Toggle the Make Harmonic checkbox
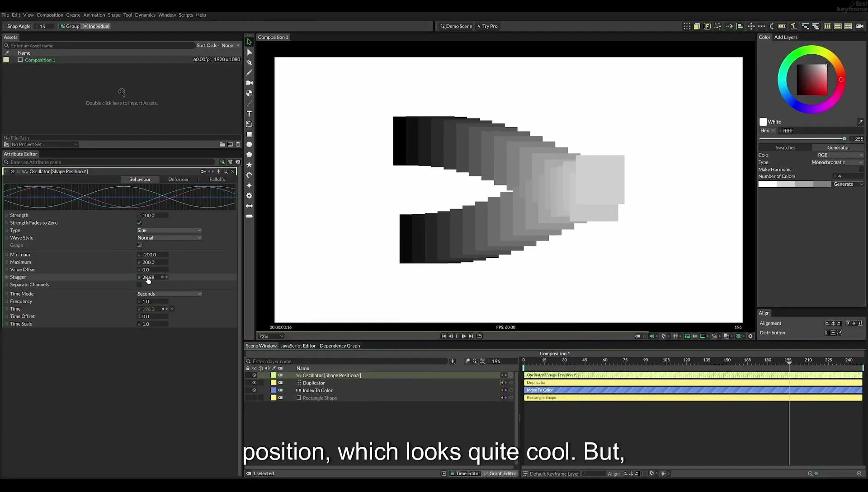This screenshot has height=492, width=868. click(861, 169)
